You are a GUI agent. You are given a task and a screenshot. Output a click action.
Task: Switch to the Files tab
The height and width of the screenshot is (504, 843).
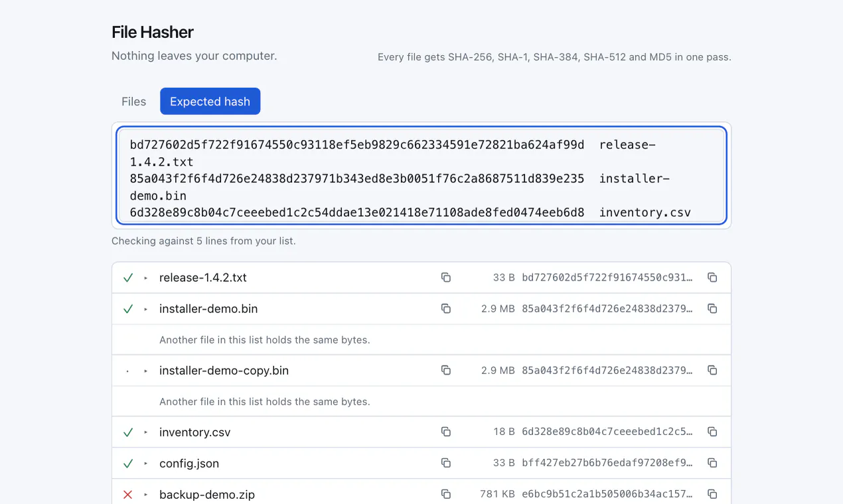pyautogui.click(x=133, y=101)
